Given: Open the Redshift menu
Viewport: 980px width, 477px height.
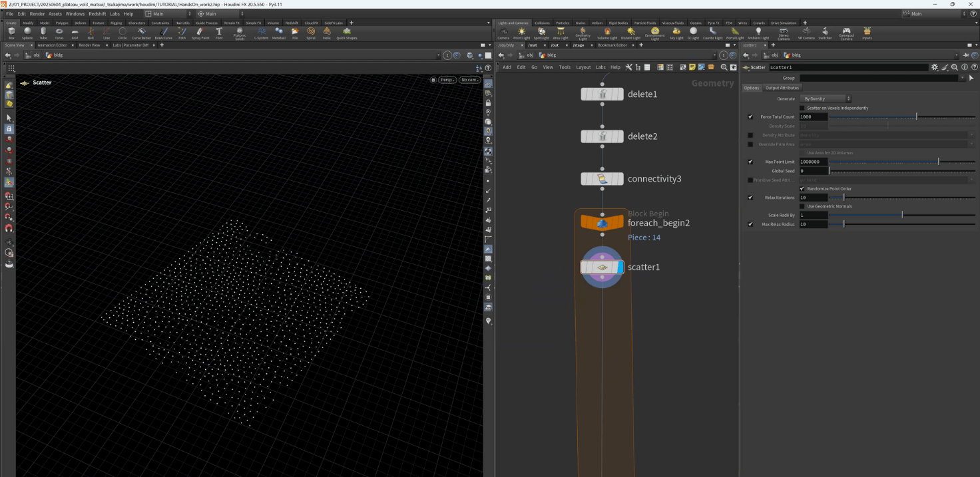Looking at the screenshot, I should click(x=97, y=13).
